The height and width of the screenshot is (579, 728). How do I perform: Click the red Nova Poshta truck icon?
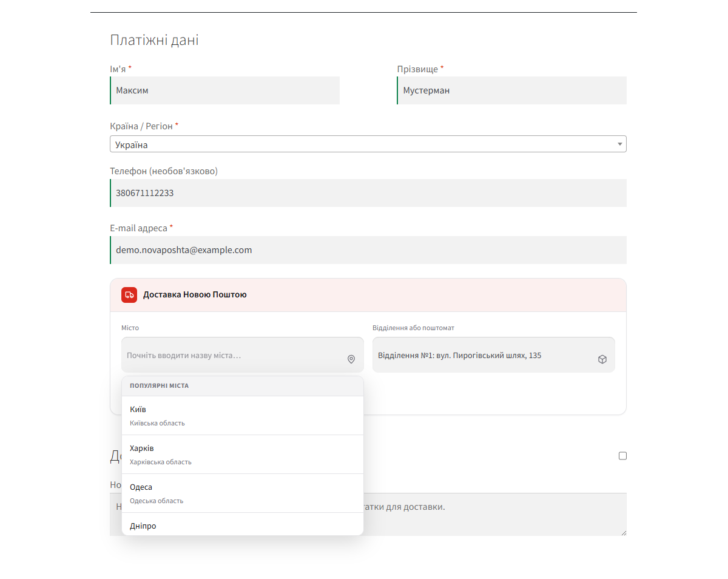coord(129,294)
